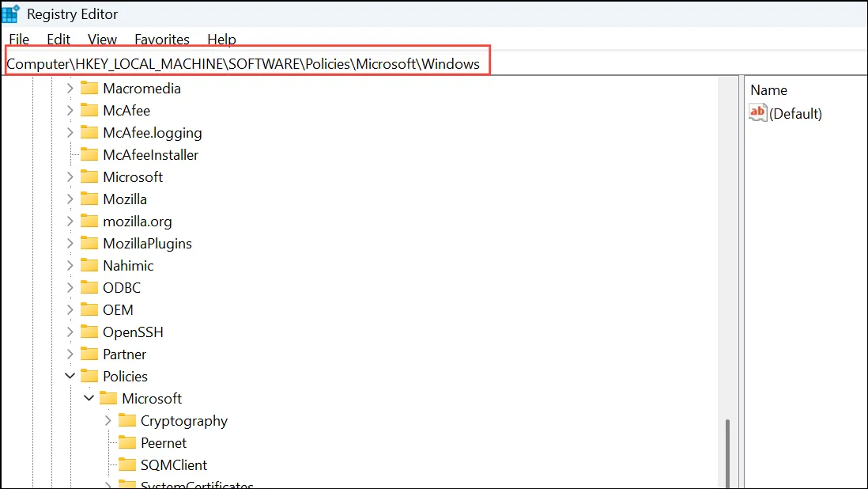Viewport: 868px width, 489px height.
Task: Expand the Microsoft key under SOFTWARE
Action: pyautogui.click(x=70, y=176)
